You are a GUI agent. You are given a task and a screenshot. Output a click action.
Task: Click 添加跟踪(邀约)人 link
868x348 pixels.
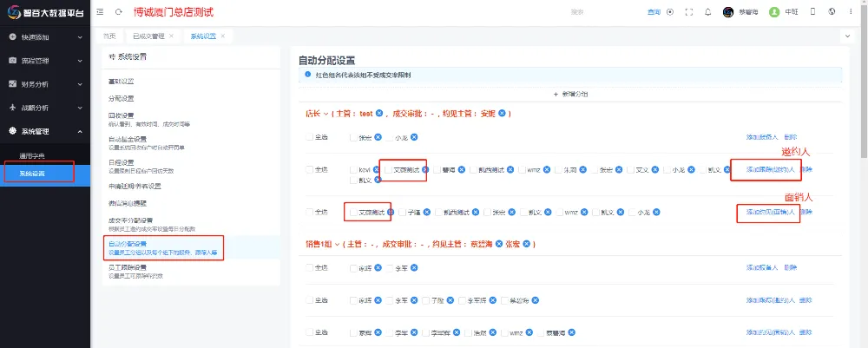pos(763,169)
